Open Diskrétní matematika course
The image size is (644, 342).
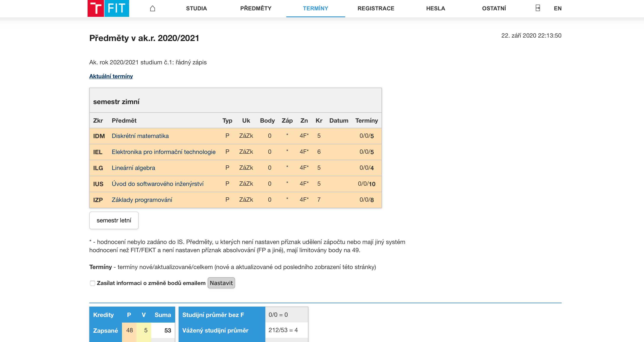(x=140, y=136)
